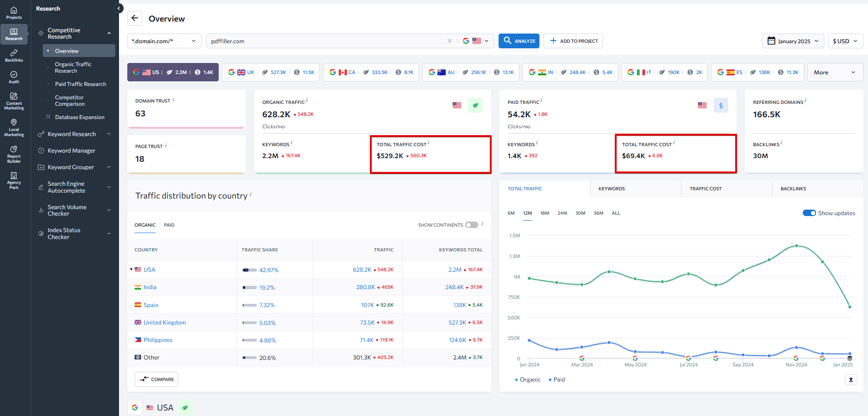Click the Backlinks info icon

click(781, 143)
